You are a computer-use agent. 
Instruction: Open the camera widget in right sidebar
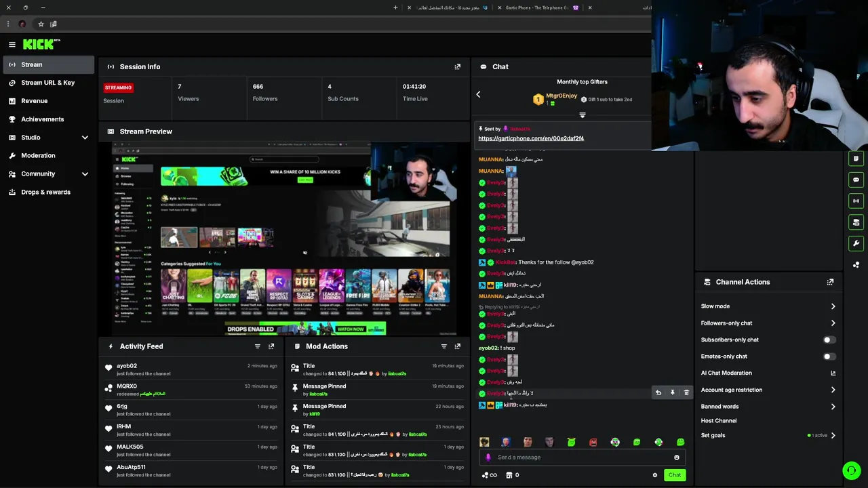click(x=856, y=222)
